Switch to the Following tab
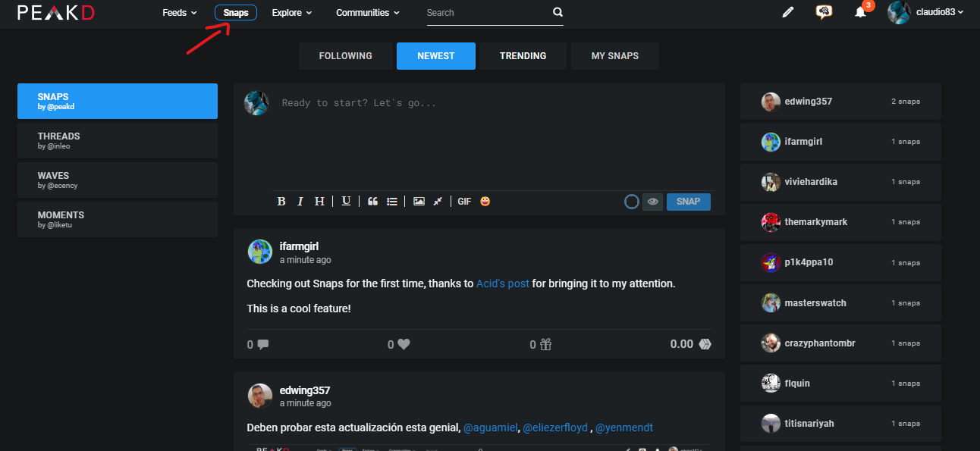 (346, 56)
